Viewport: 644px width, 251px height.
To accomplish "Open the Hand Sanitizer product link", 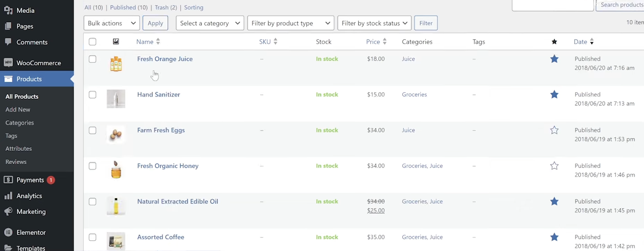I will [x=159, y=95].
